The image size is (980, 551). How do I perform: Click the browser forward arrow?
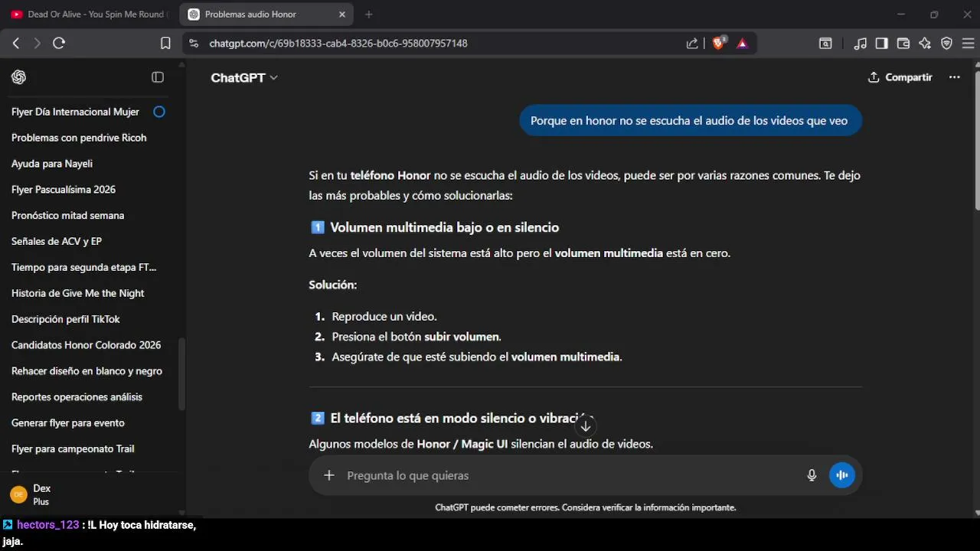coord(37,44)
